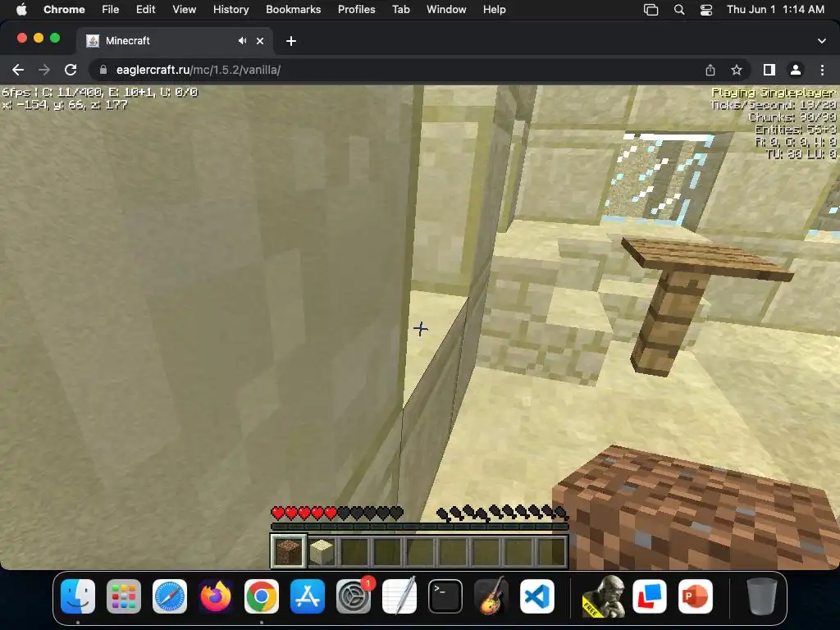Open GarageBand from the dock
This screenshot has height=630, width=840.
(491, 596)
